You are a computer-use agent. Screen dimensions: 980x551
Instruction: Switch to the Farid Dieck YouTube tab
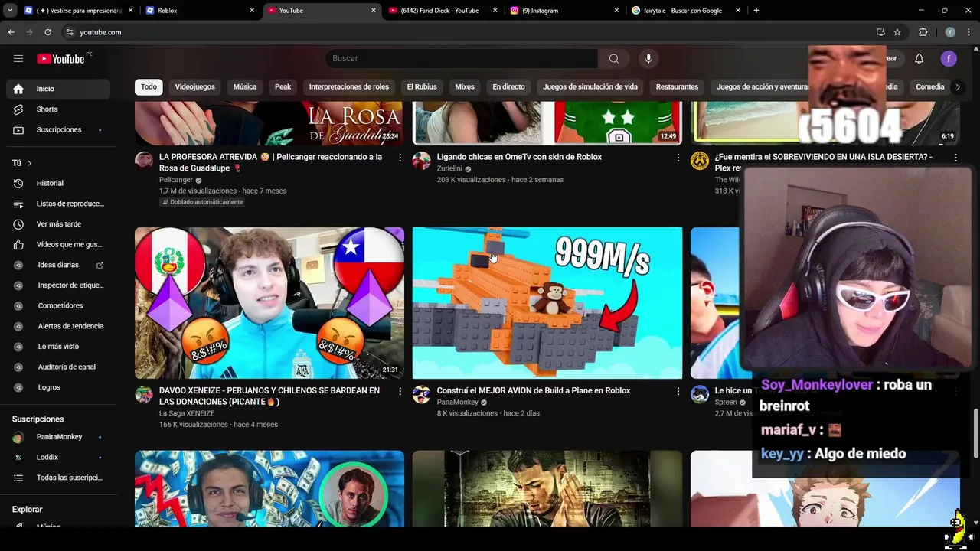pyautogui.click(x=443, y=11)
